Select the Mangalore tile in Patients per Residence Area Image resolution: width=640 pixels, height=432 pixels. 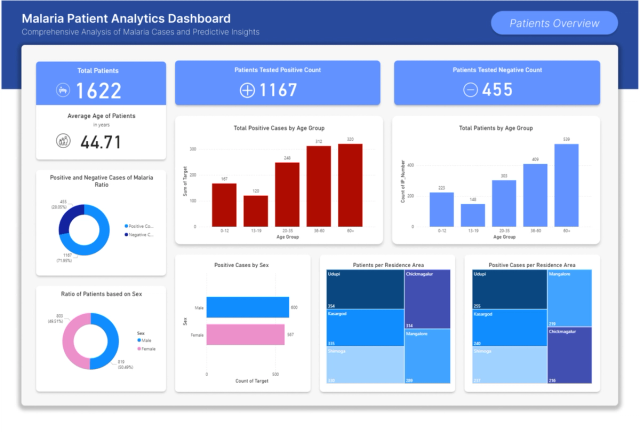(428, 356)
